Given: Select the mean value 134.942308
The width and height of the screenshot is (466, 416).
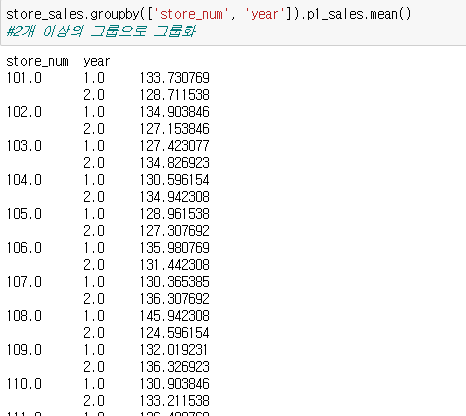Looking at the screenshot, I should click(x=174, y=197).
